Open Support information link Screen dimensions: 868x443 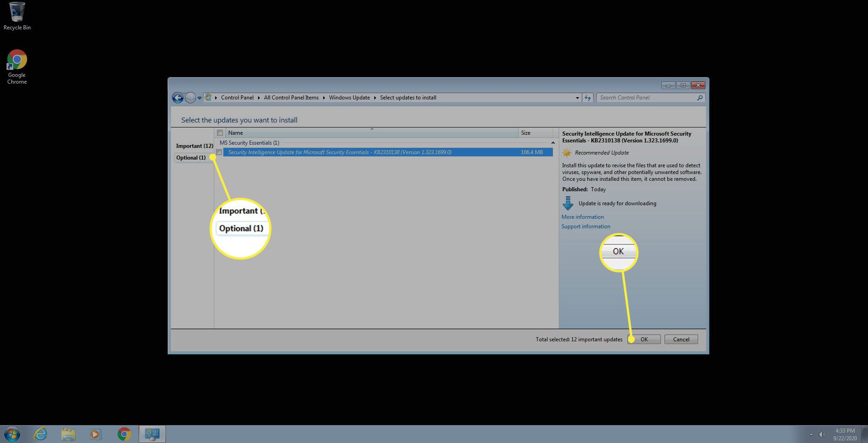(585, 226)
